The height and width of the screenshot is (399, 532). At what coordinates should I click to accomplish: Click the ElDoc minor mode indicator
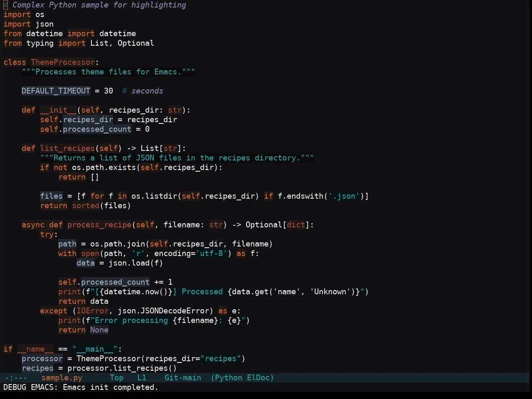(x=258, y=378)
